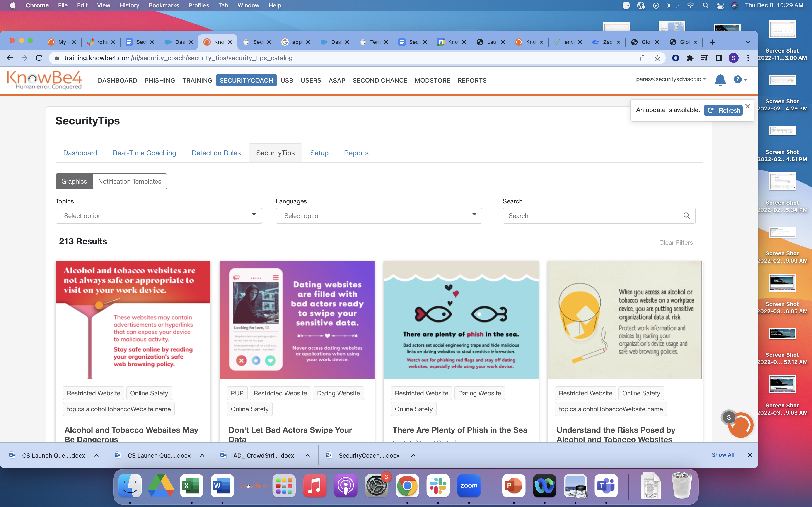
Task: Expand the Topics dropdown selector
Action: click(158, 215)
